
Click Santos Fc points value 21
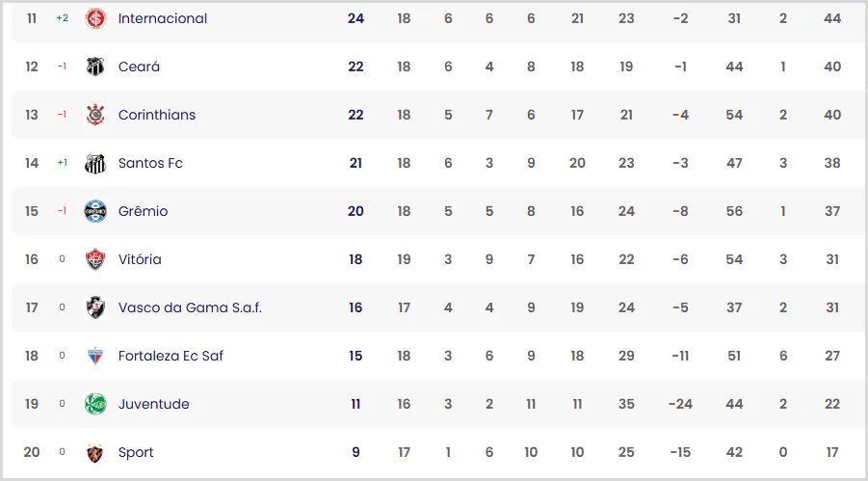355,163
